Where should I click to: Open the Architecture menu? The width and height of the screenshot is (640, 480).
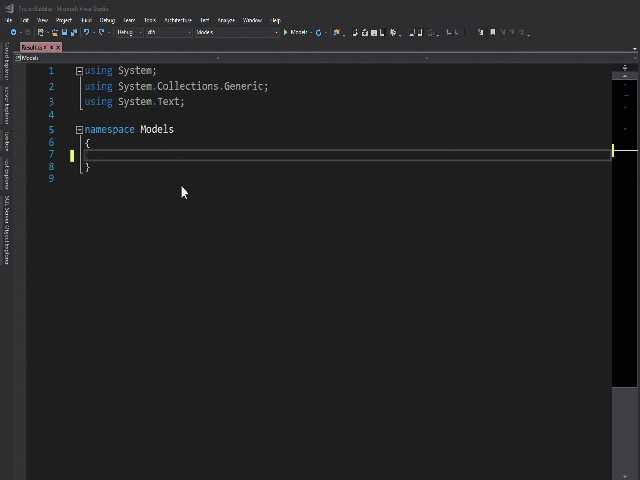click(x=178, y=20)
